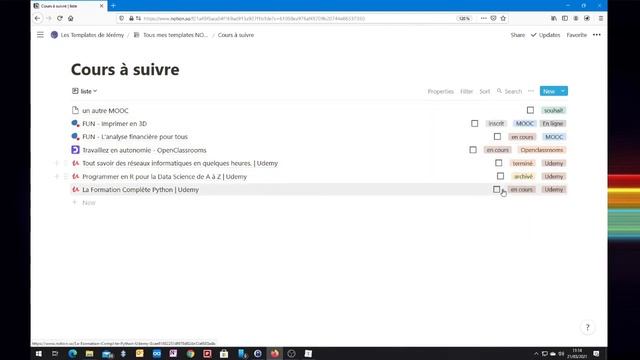Tick the checkbox on Programmer en R row

[x=500, y=176]
